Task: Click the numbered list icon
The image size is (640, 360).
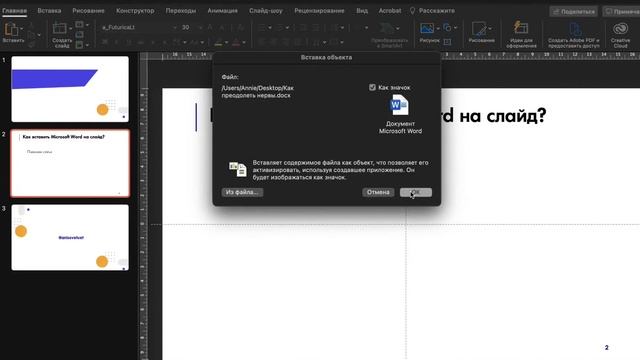Action: pos(280,27)
